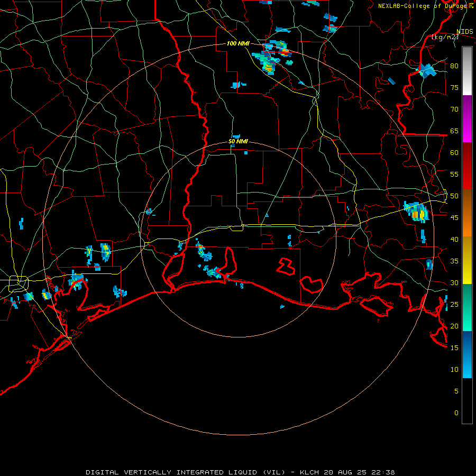Viewport: 476px width, 476px height.
Task: Click the scale value 75
Action: pos(454,87)
